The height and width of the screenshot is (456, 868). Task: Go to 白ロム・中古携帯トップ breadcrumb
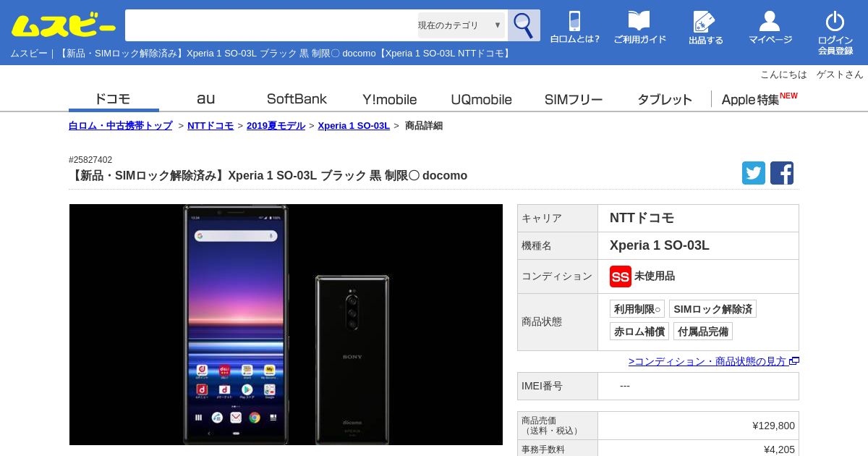(x=121, y=125)
